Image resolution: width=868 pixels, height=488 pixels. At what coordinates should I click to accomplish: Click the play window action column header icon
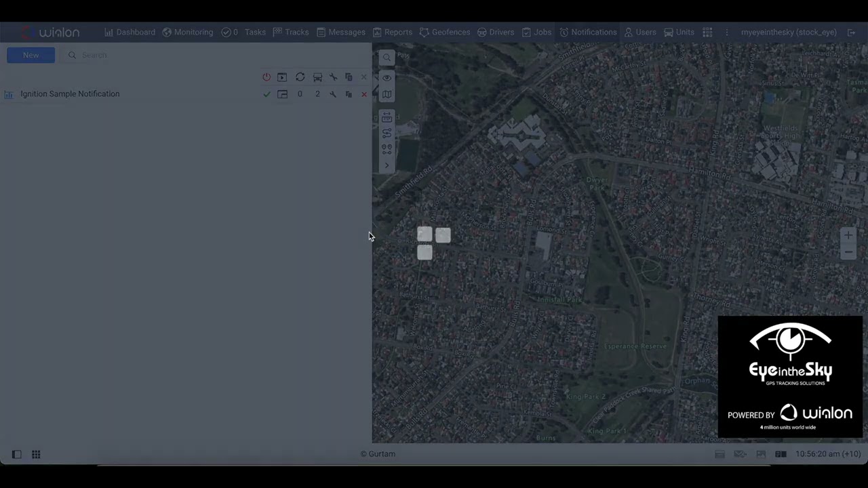pyautogui.click(x=282, y=77)
